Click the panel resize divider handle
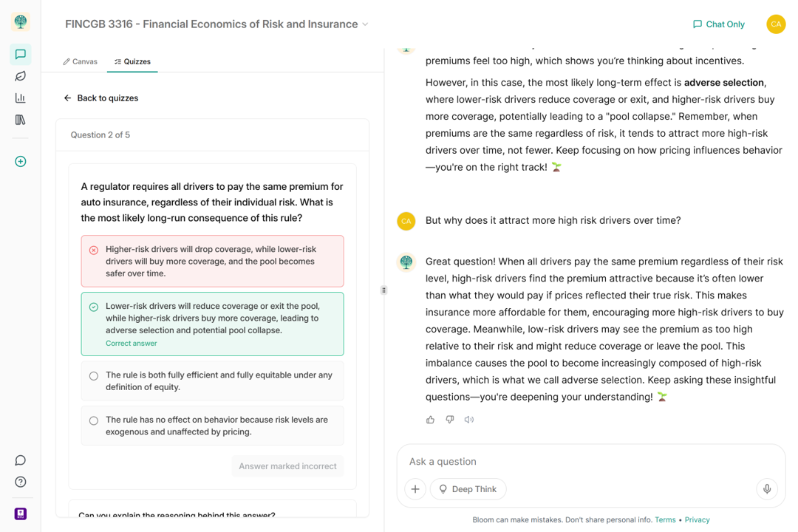 coord(383,290)
